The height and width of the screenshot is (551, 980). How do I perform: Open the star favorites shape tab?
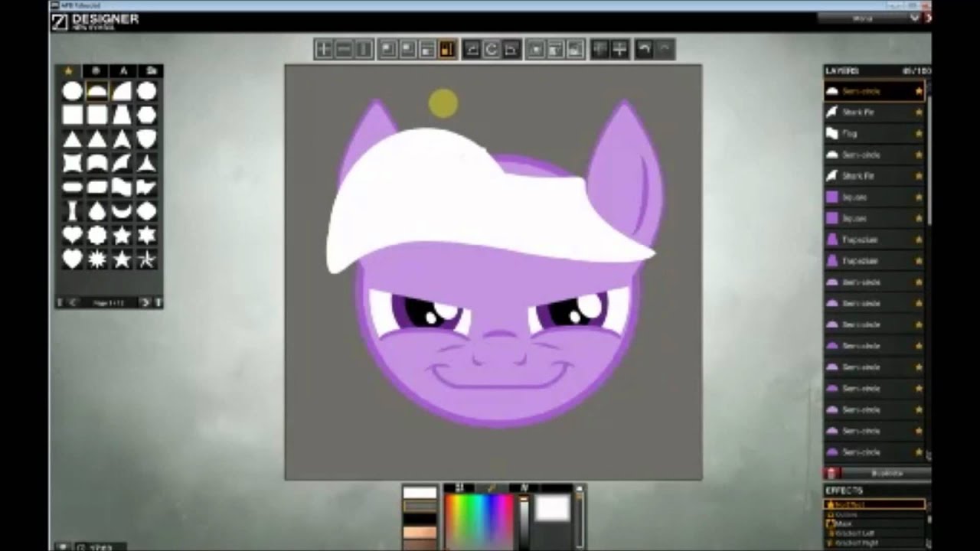pos(68,71)
